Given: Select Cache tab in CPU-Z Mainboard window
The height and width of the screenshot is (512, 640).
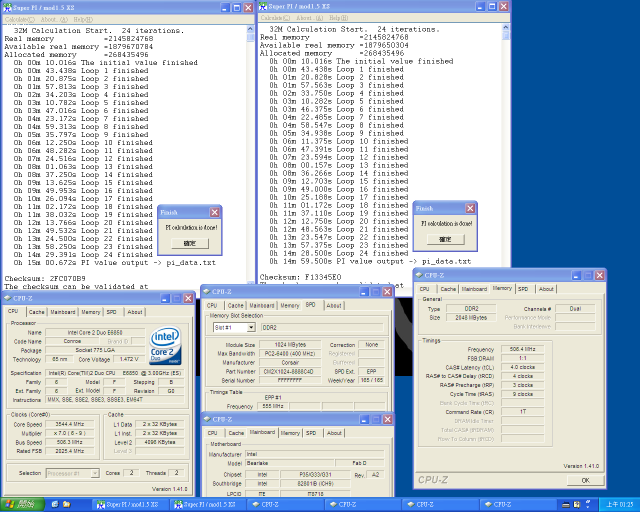Looking at the screenshot, I should pyautogui.click(x=236, y=433).
